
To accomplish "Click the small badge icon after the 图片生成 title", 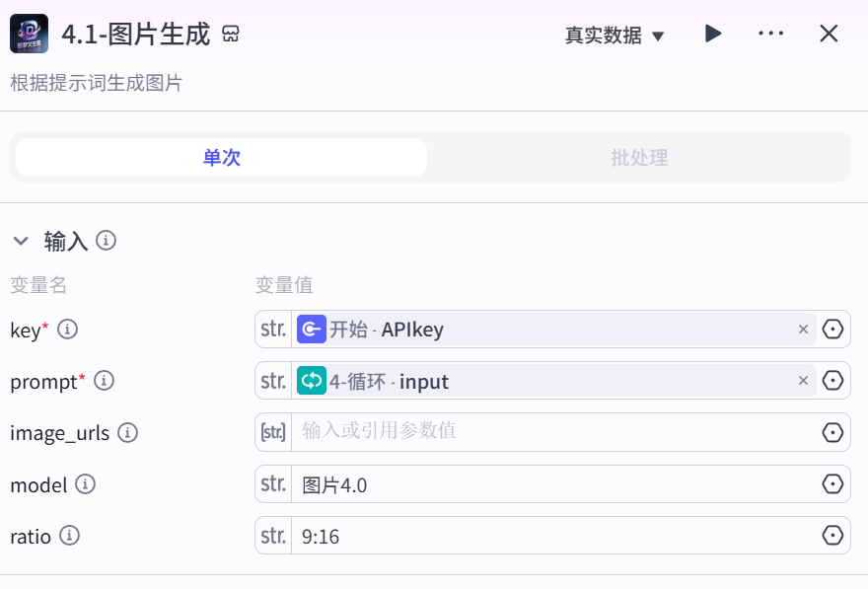I will click(230, 35).
